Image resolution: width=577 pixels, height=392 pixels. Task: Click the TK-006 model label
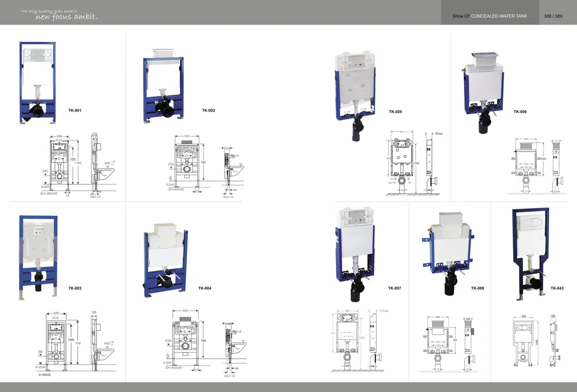point(520,112)
